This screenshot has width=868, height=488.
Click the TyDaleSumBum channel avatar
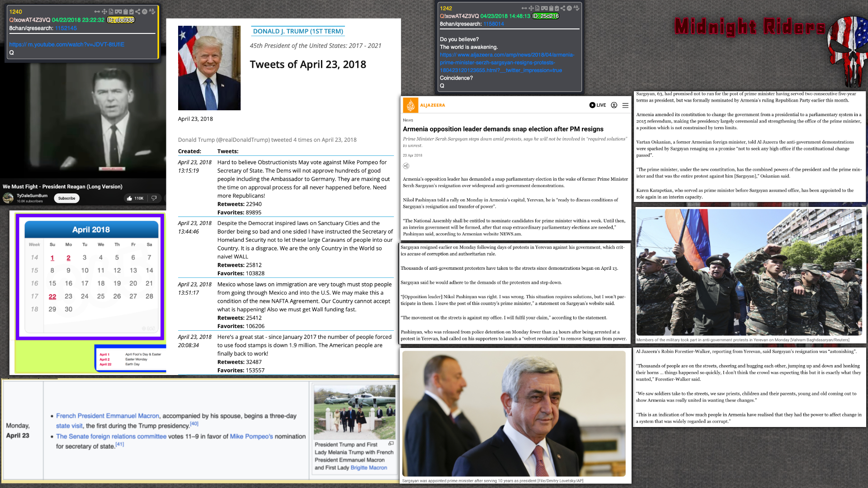point(8,198)
